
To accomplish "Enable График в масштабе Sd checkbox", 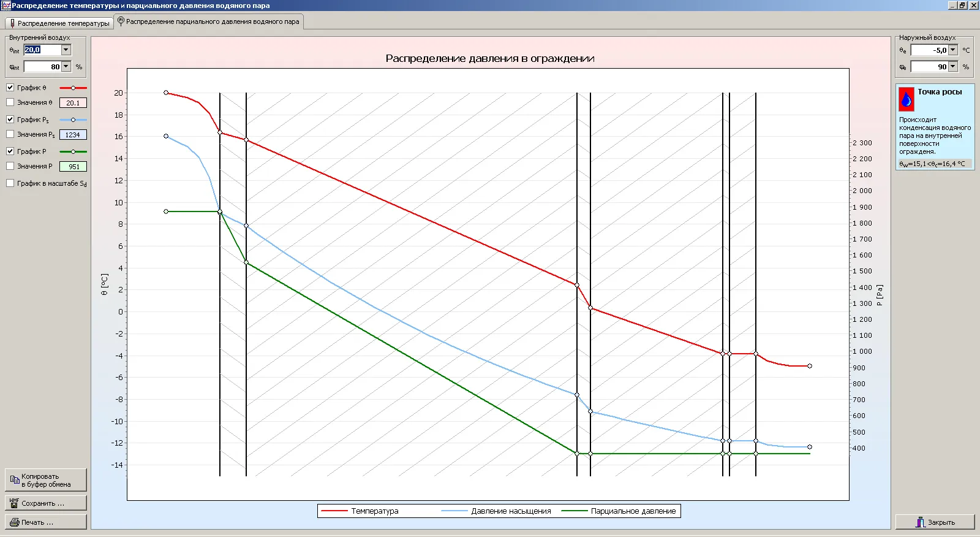I will click(10, 183).
